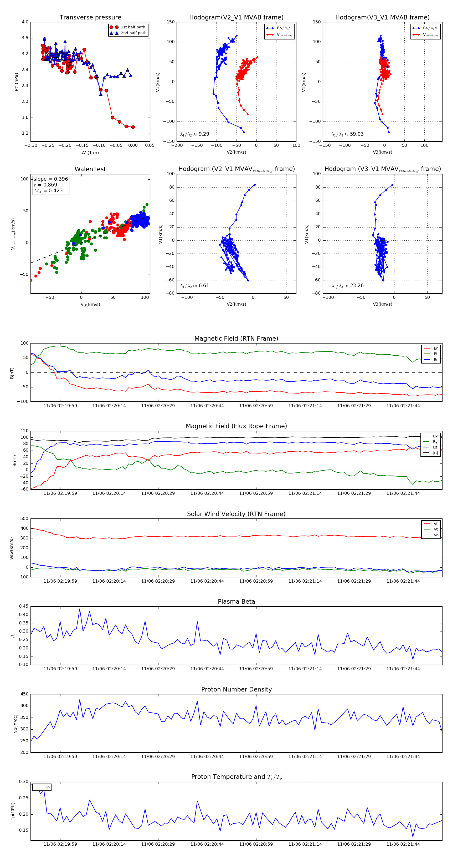473x868 pixels.
Task: Click the "Np(#/cc)" y-axis label
Action: tap(16, 724)
